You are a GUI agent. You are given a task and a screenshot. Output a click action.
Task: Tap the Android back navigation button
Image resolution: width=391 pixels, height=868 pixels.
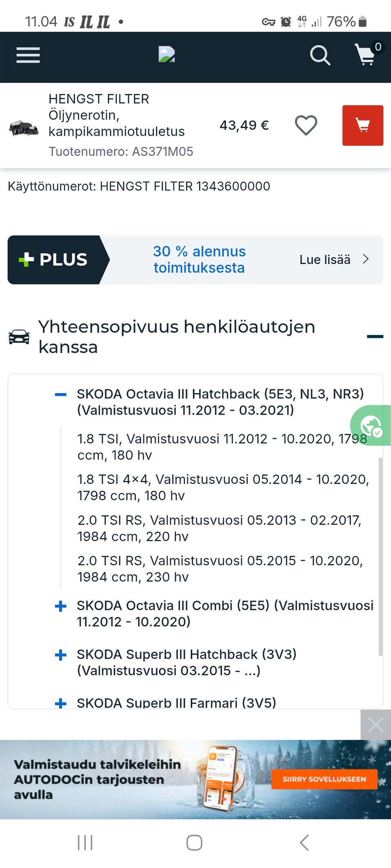pos(304,842)
